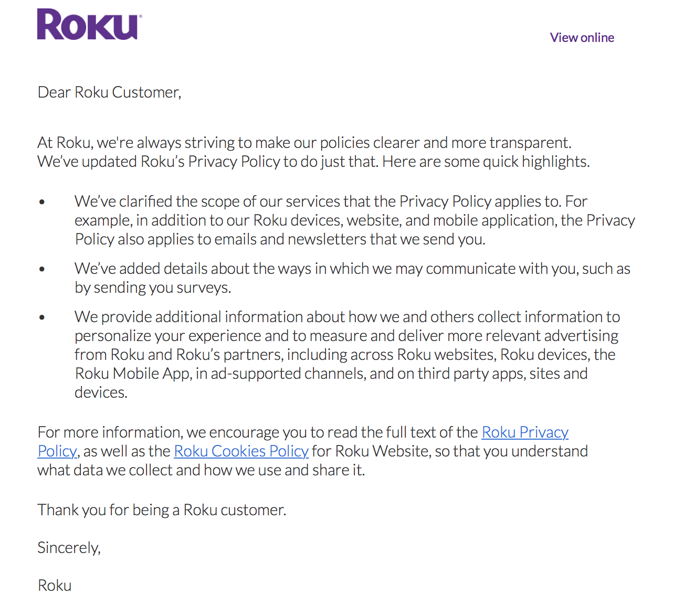The image size is (674, 616).
Task: Click the text about sending you surveys
Action: click(x=152, y=288)
